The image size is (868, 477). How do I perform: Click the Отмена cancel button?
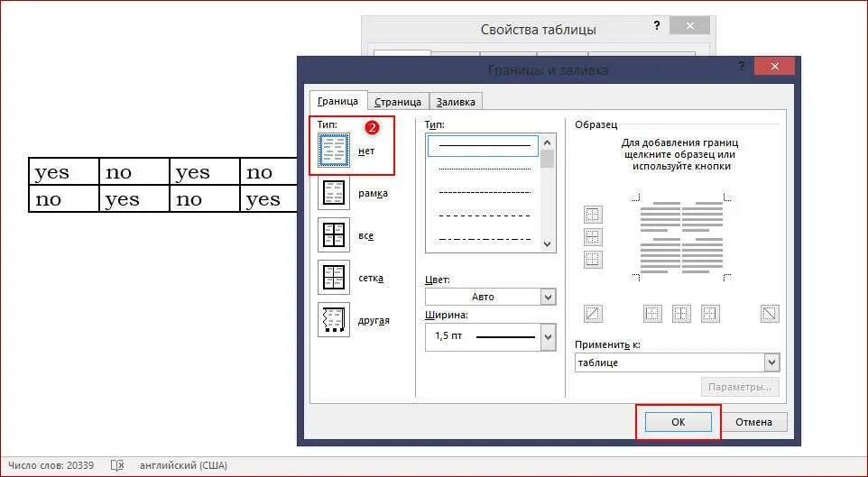(x=754, y=422)
